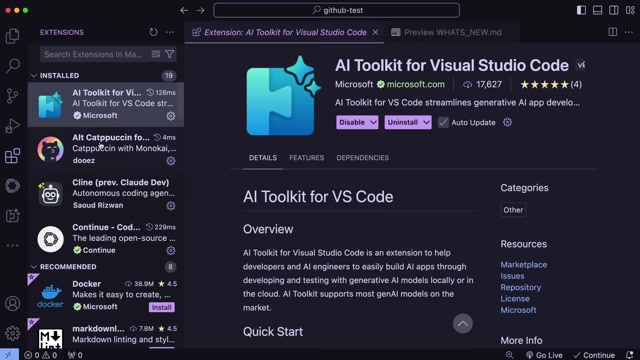Close the AI Toolkit extension tab
640x360 pixels.
(376, 32)
